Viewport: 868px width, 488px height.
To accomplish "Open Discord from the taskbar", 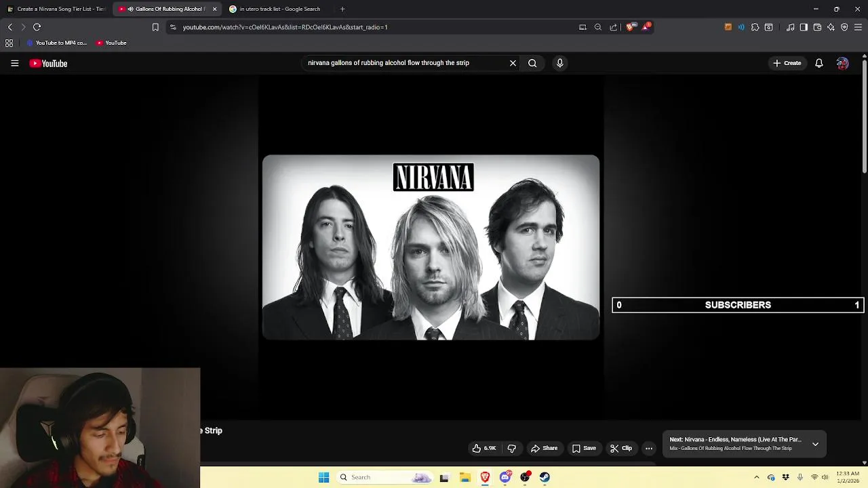I will pyautogui.click(x=505, y=477).
